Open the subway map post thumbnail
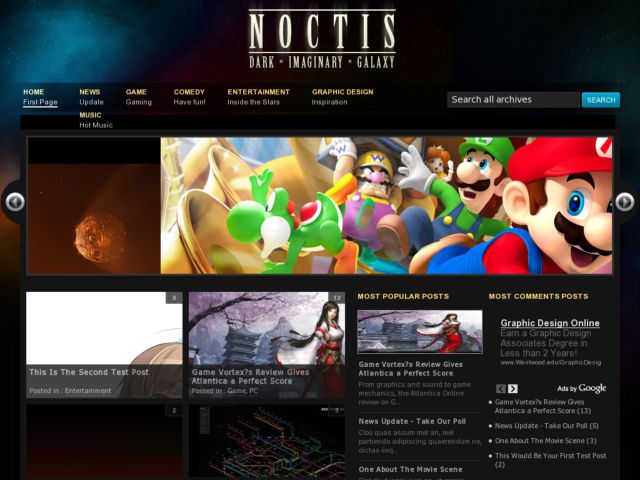This screenshot has height=480, width=640. [x=267, y=442]
